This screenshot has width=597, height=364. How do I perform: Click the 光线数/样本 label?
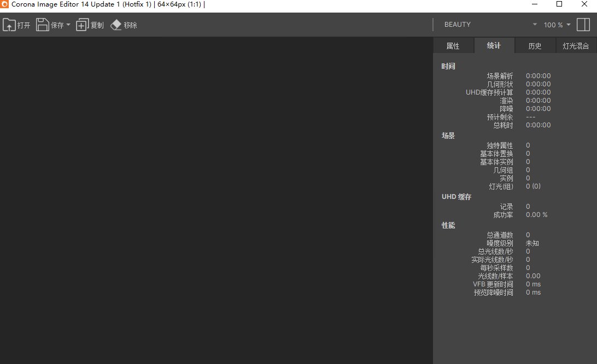(496, 276)
